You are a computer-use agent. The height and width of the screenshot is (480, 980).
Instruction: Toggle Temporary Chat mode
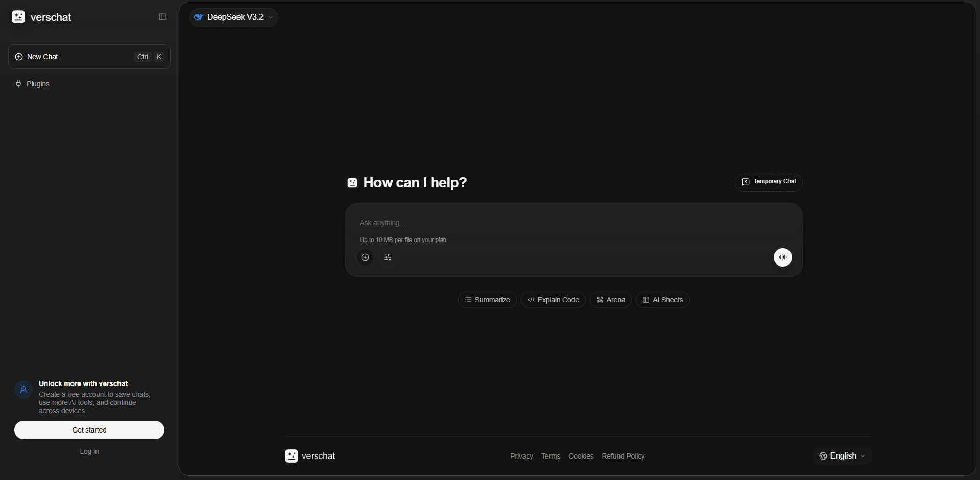[769, 182]
